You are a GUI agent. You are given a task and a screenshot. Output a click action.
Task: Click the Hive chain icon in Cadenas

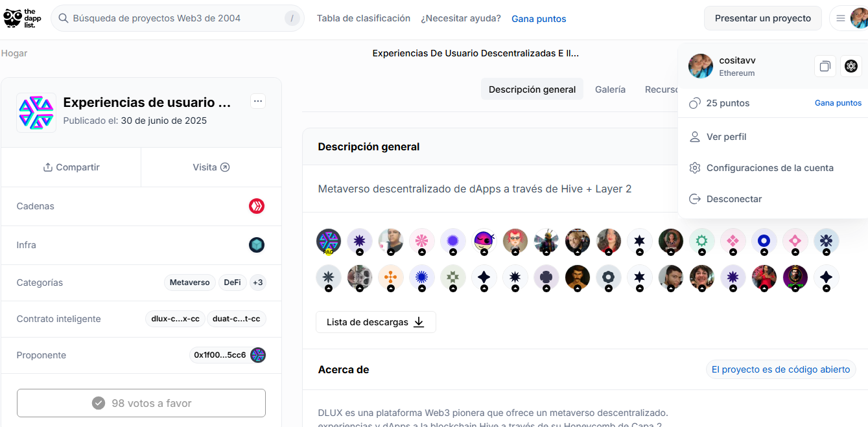(257, 206)
